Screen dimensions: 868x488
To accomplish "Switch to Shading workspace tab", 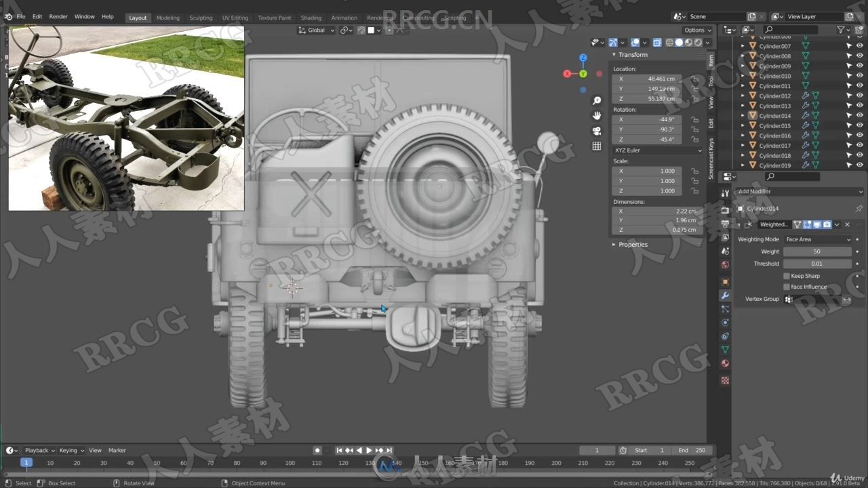I will point(311,18).
